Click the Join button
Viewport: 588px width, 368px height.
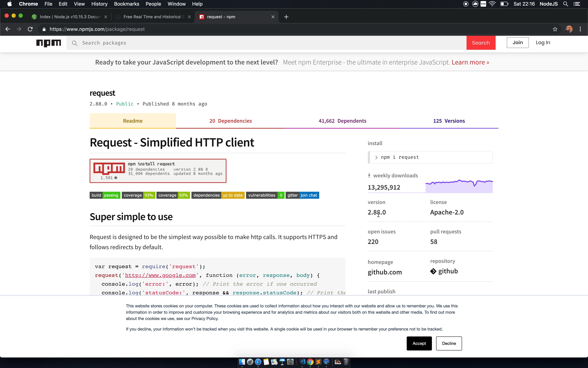point(517,43)
